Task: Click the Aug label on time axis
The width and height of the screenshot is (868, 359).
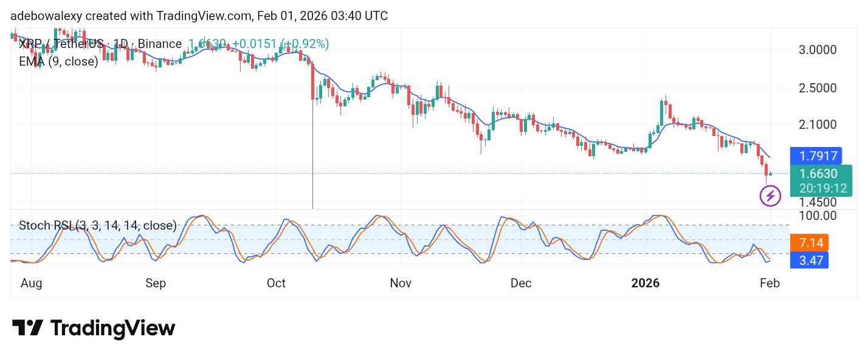Action: pyautogui.click(x=30, y=283)
